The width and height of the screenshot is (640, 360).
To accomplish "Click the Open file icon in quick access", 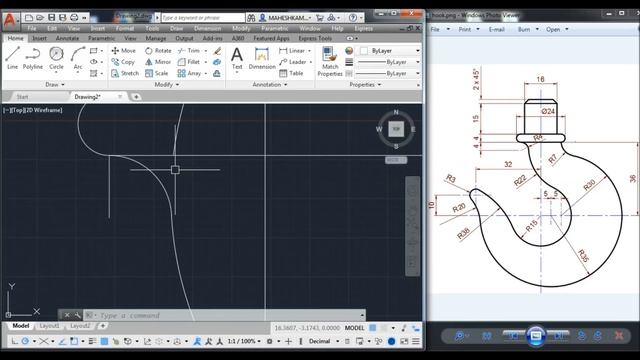I will [40, 18].
